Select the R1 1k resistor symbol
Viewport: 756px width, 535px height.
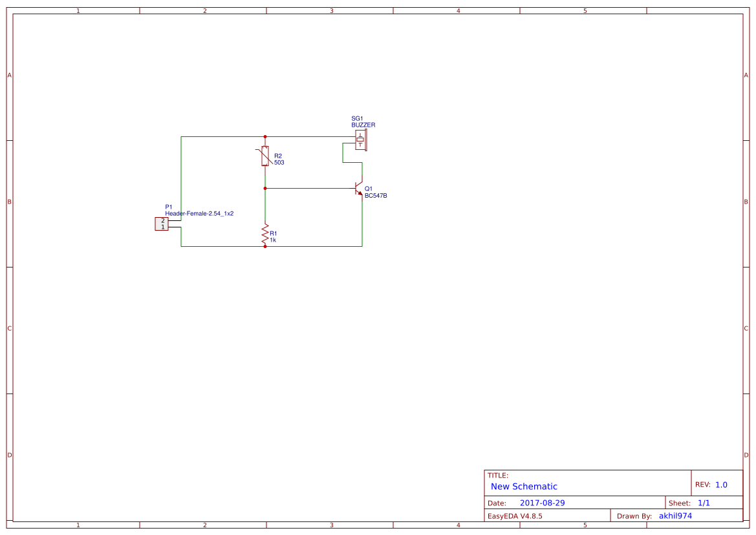265,234
